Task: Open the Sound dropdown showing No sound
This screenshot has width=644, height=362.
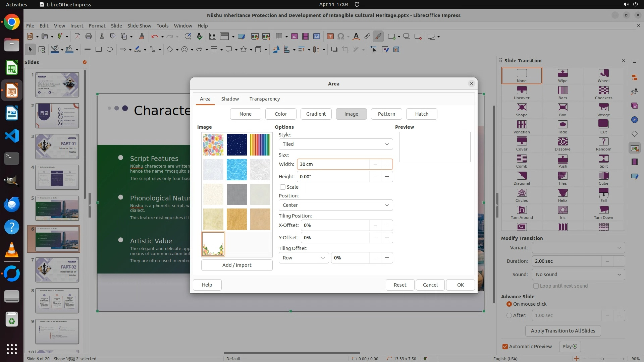Action: coord(578,275)
